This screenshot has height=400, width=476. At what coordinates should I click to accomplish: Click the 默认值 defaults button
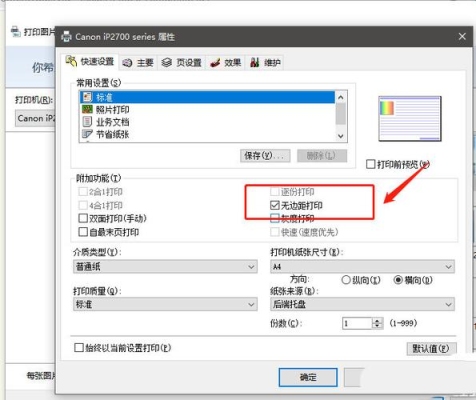click(431, 349)
